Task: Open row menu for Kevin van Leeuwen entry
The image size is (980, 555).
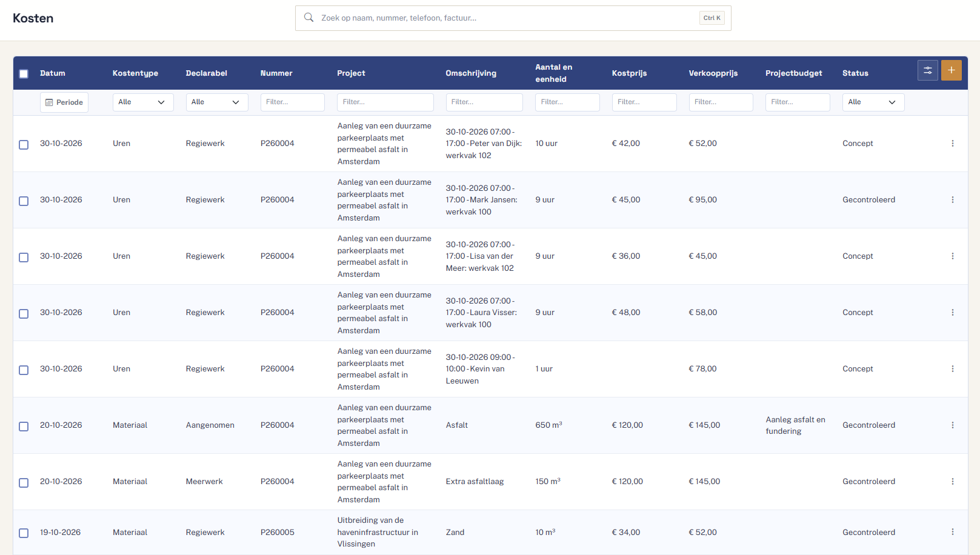Action: coord(952,369)
